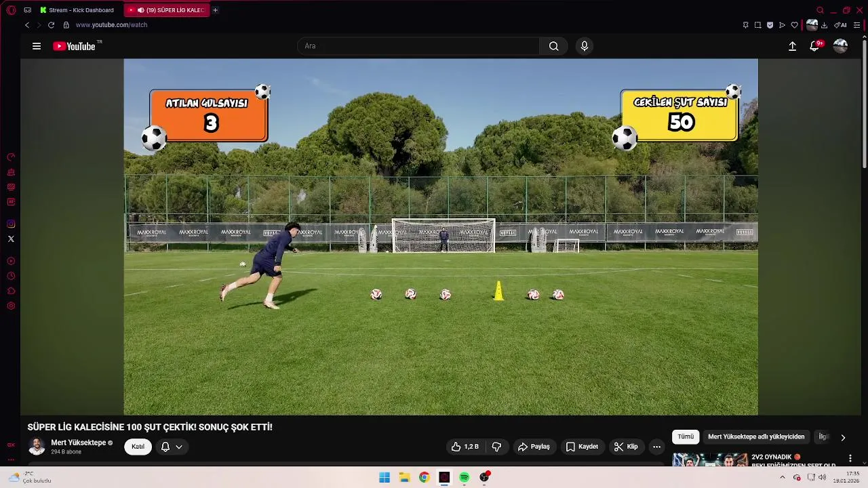Take a snapshot with Opera's toolbar

click(x=757, y=25)
